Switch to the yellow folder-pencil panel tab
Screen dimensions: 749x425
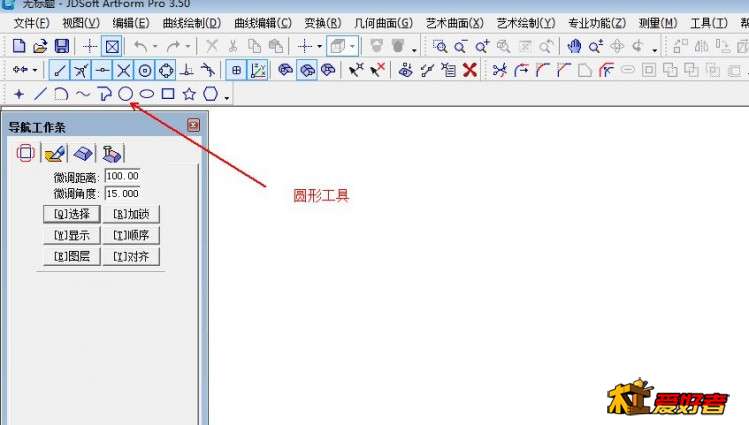tap(54, 154)
